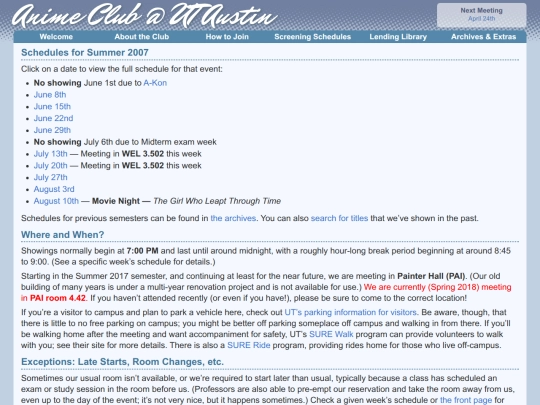Click 'The Girl Who Leapt Through Time' title

point(217,201)
